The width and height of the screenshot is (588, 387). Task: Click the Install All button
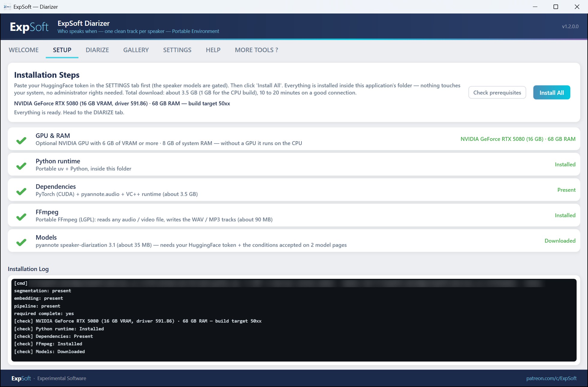tap(552, 93)
